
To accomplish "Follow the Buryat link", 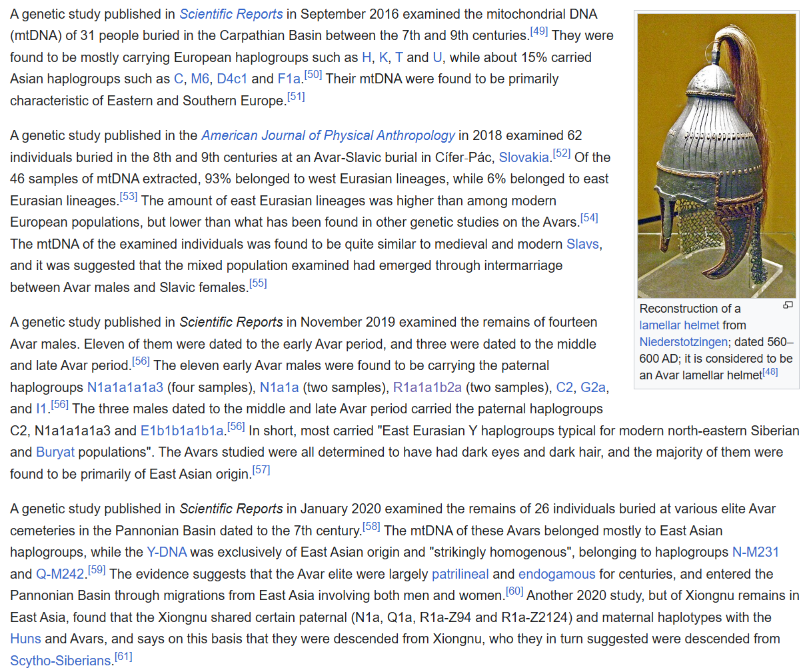I will tap(55, 452).
